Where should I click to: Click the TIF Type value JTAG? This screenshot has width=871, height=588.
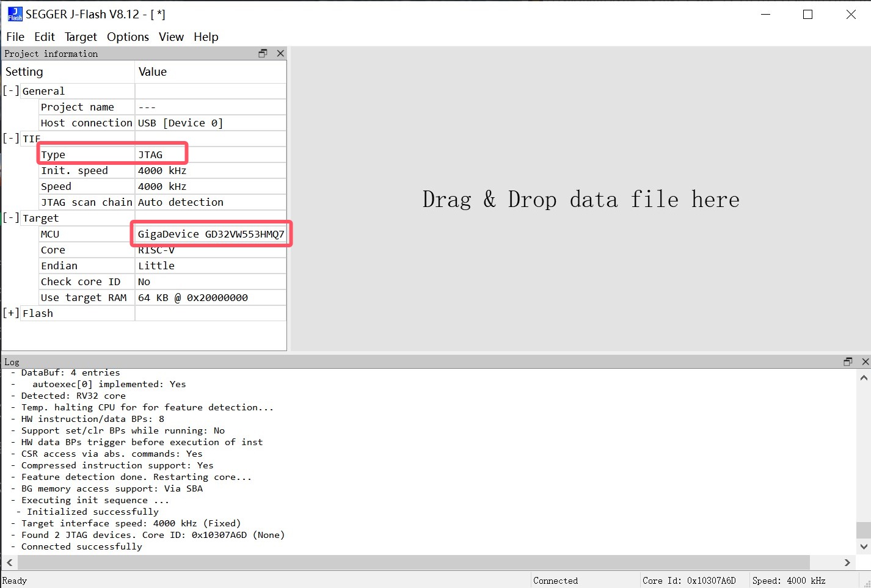(150, 155)
